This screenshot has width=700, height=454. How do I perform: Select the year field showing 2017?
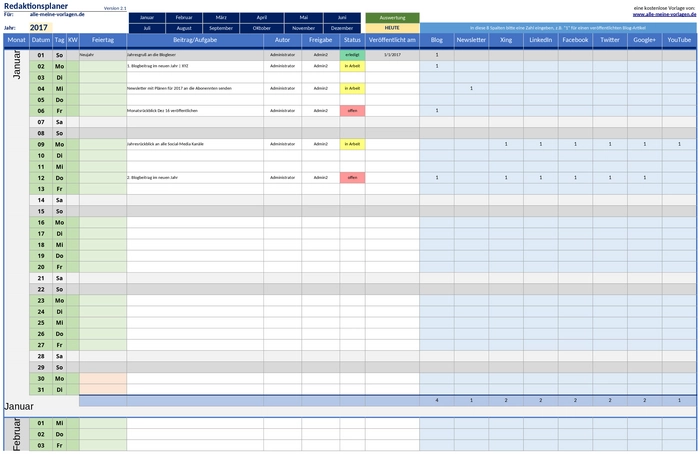[41, 28]
